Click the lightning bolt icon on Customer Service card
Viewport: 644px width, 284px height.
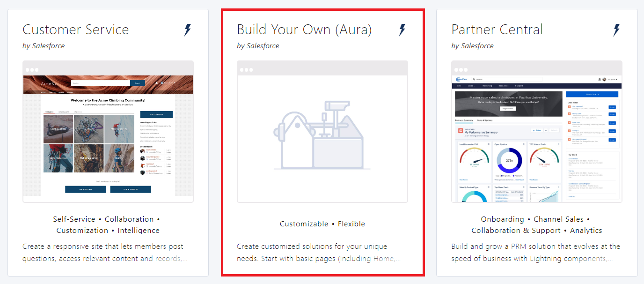[x=187, y=30]
